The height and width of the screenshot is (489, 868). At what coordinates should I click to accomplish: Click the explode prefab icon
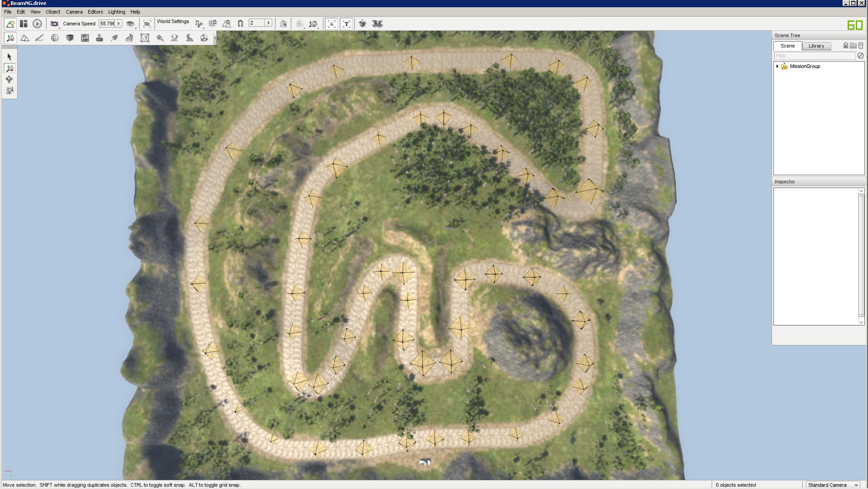(x=377, y=24)
